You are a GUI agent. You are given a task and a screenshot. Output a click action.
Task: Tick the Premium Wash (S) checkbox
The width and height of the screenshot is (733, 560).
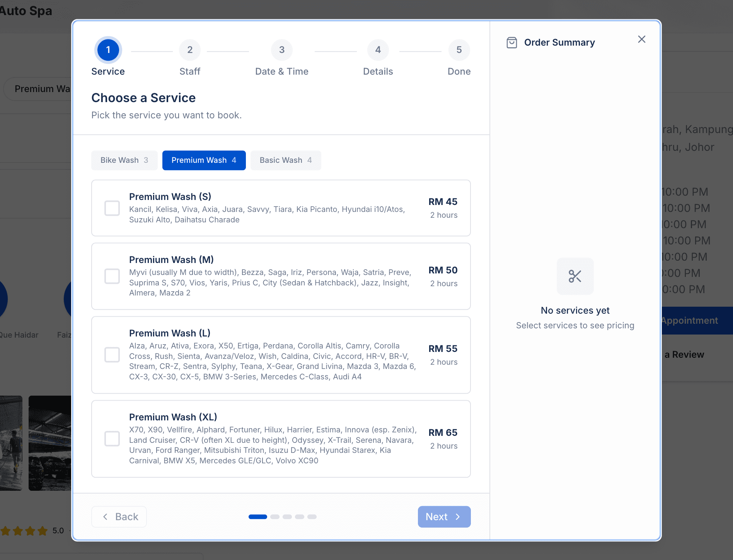point(112,208)
